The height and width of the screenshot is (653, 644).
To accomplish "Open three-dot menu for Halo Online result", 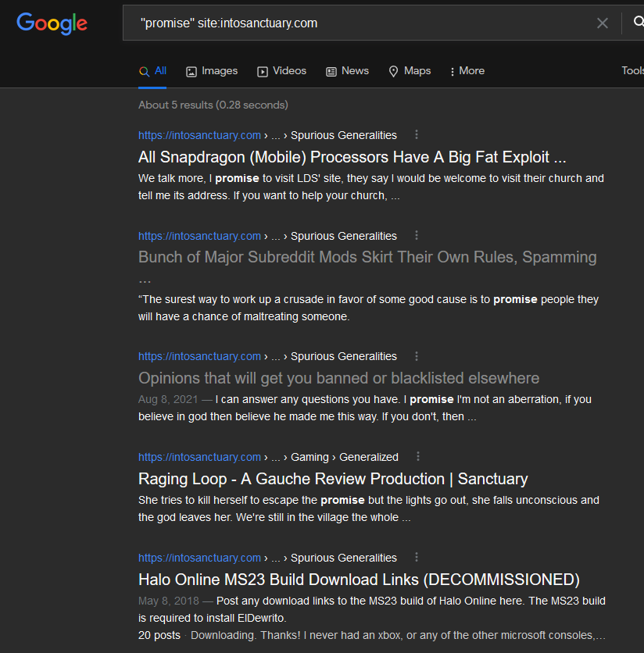I will click(x=417, y=557).
